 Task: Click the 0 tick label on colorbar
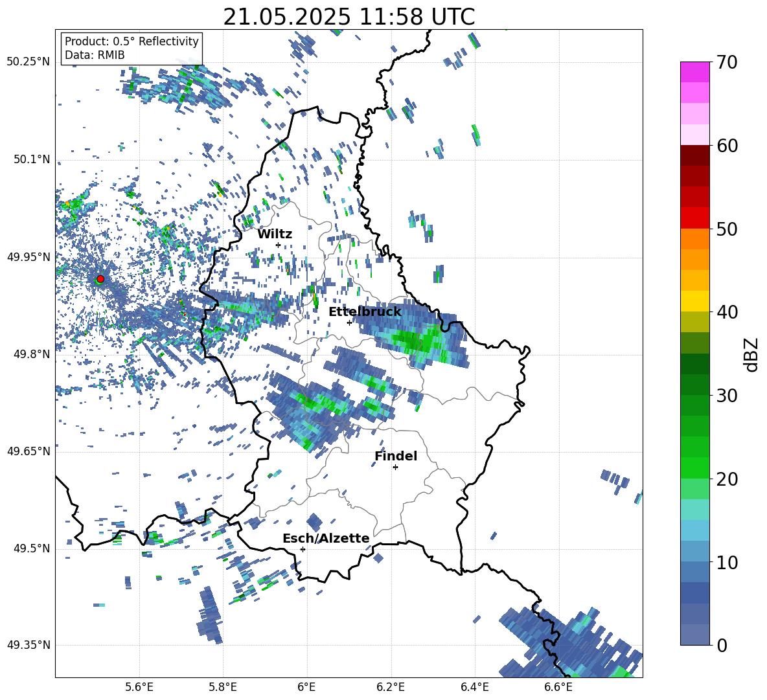722,645
